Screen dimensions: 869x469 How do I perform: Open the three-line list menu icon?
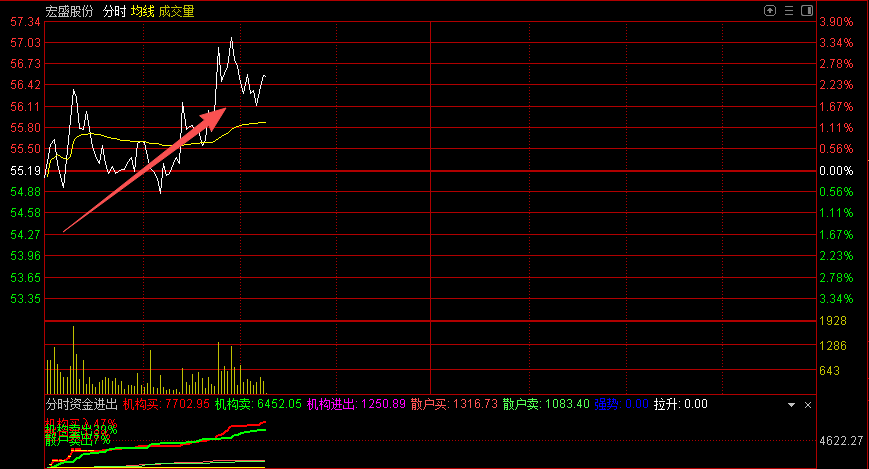(788, 11)
